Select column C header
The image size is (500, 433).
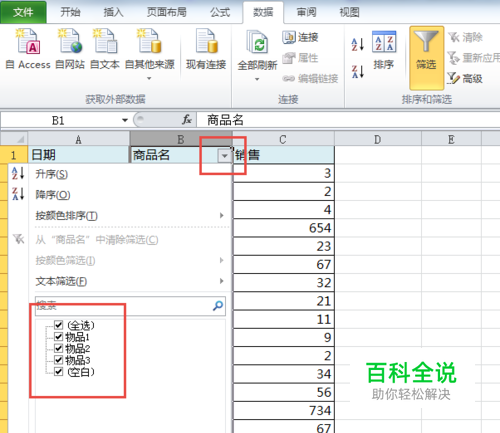(x=283, y=139)
